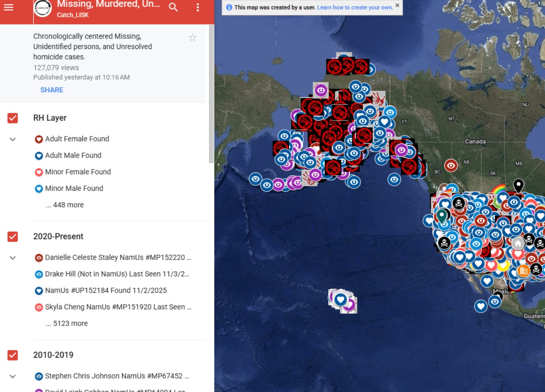
Task: Select 'Adult Male Found' legend entry
Action: 68,156
